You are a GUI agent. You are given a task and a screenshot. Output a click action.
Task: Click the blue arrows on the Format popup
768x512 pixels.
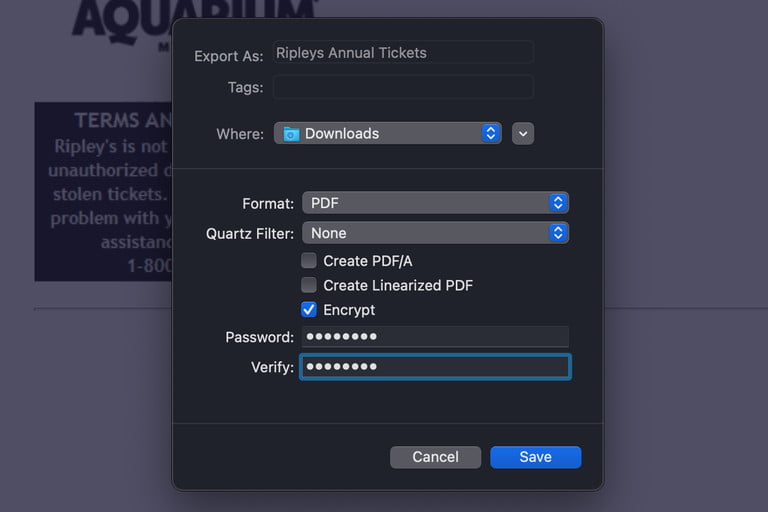pyautogui.click(x=558, y=203)
